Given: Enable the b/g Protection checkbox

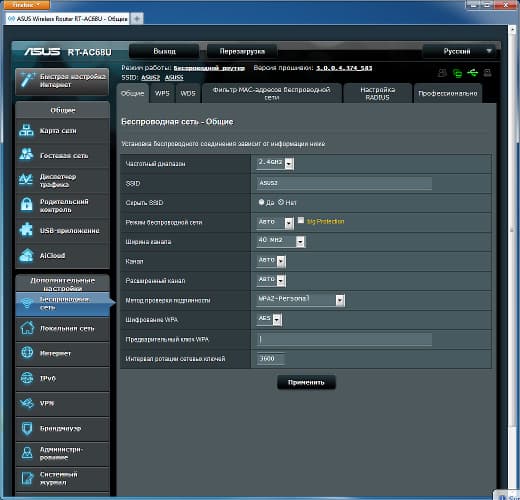Looking at the screenshot, I should [x=301, y=220].
